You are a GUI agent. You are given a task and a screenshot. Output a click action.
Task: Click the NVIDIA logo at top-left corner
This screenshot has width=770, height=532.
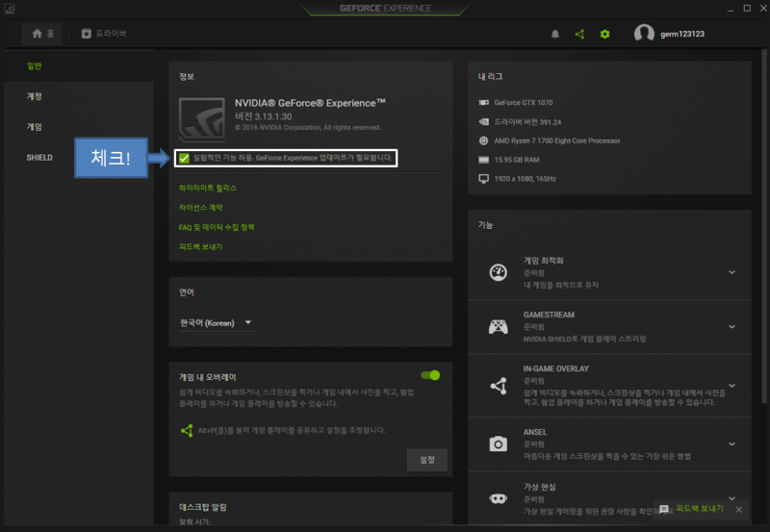click(x=10, y=9)
